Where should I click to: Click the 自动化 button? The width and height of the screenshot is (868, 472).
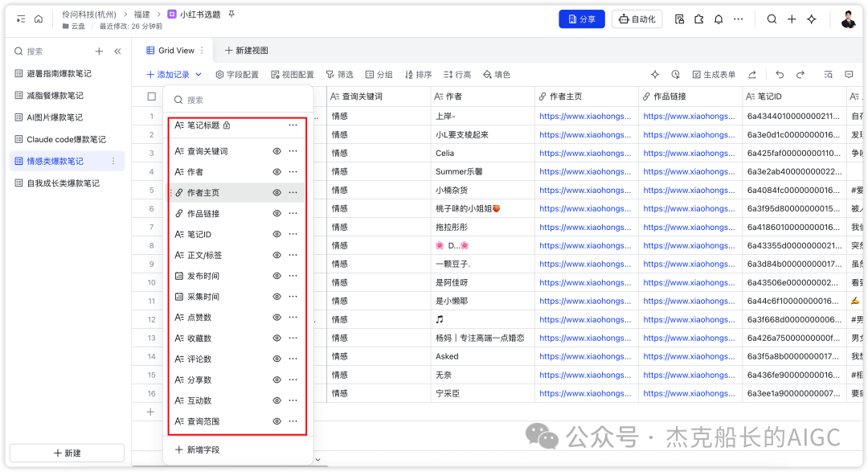tap(637, 18)
